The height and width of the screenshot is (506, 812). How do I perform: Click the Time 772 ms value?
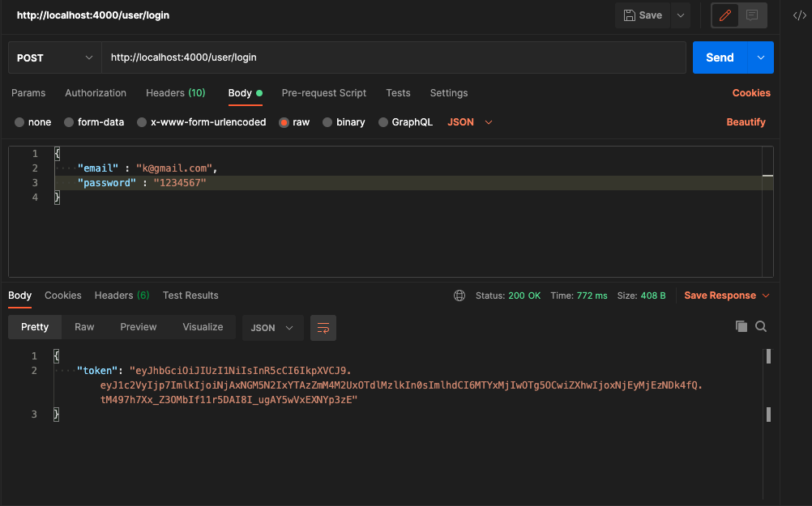coord(592,296)
